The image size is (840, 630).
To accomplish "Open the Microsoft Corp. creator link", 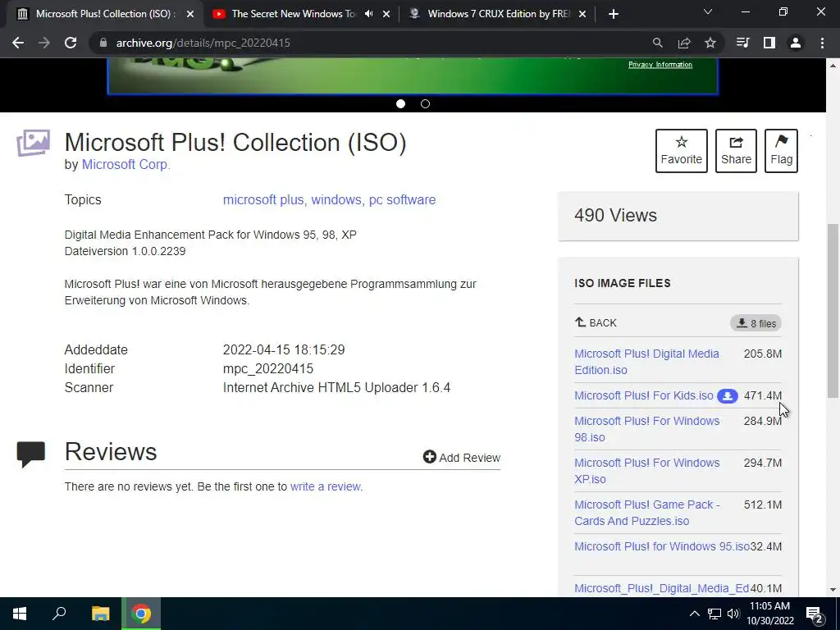I will [126, 164].
